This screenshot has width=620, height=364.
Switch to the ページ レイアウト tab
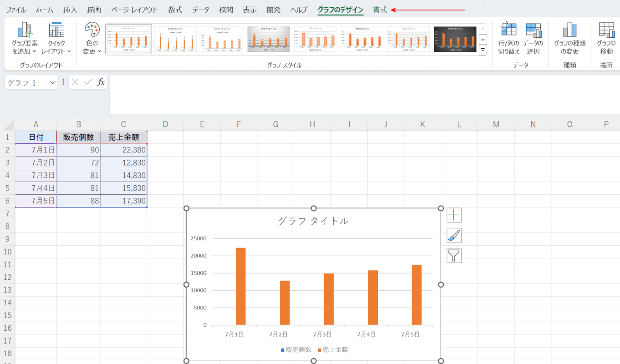[x=135, y=10]
